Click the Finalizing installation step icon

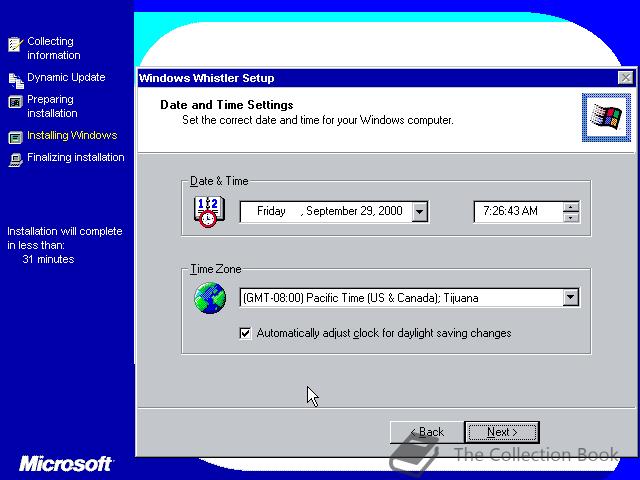pos(16,160)
